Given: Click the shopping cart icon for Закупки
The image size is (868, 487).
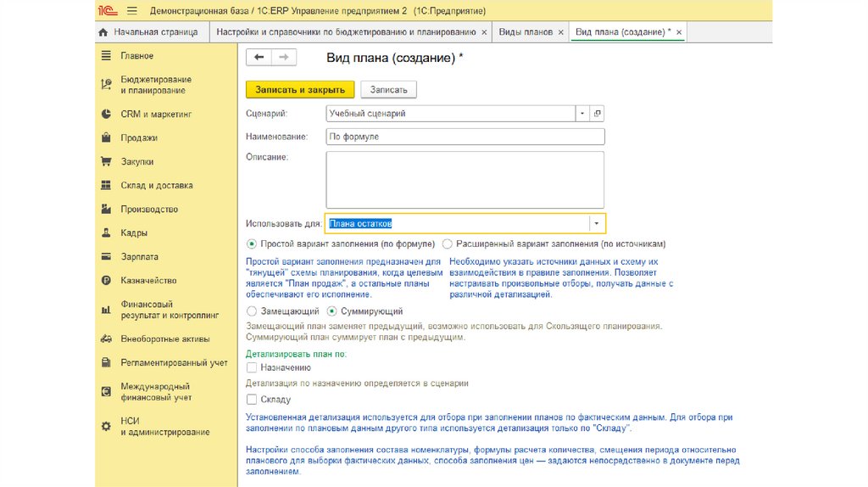Looking at the screenshot, I should [x=106, y=161].
